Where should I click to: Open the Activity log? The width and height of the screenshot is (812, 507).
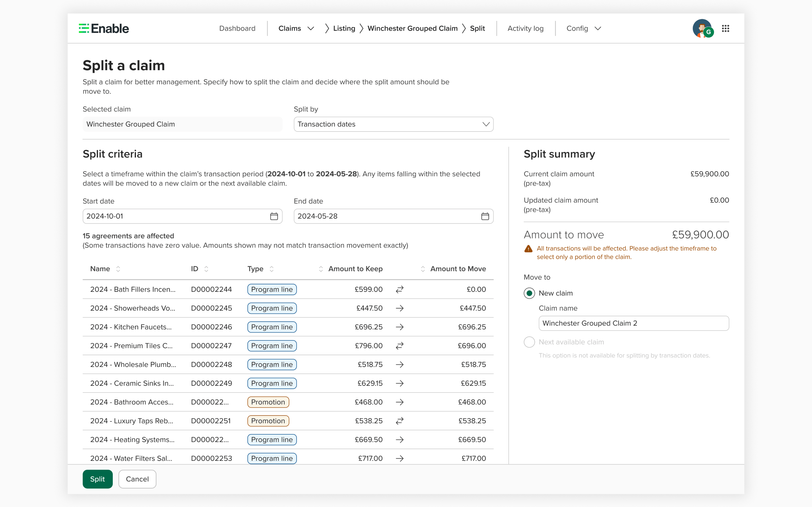[525, 28]
